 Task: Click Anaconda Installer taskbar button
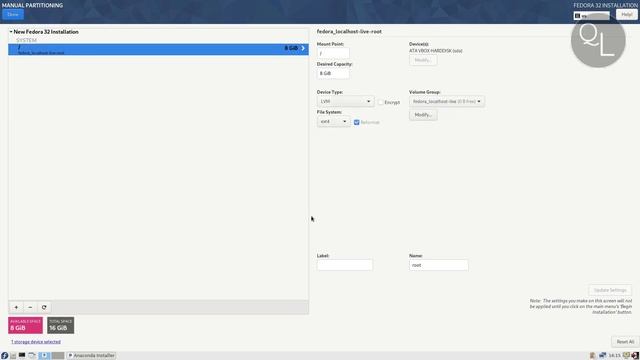tap(91, 356)
